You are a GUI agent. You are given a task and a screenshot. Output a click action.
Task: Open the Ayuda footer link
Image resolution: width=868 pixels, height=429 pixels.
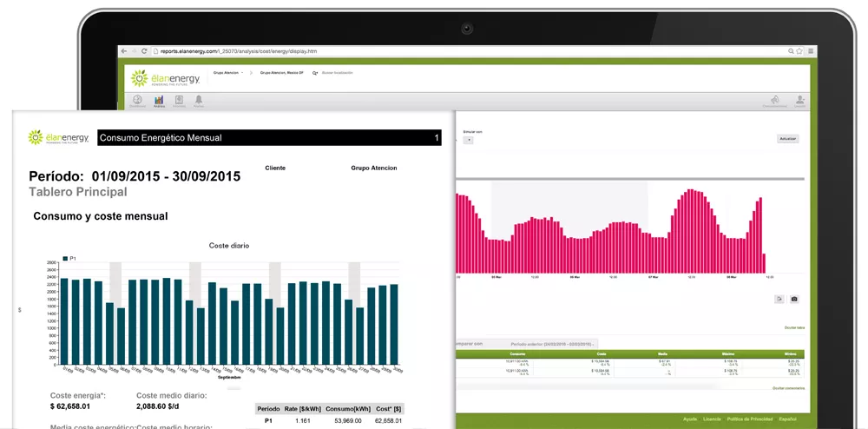coord(690,419)
